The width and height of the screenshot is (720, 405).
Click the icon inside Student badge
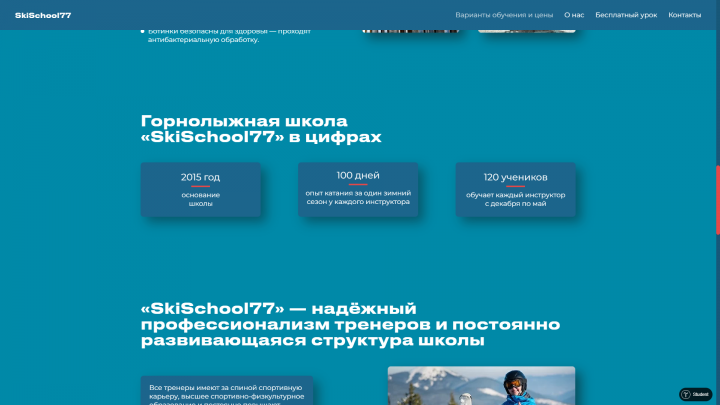point(686,394)
